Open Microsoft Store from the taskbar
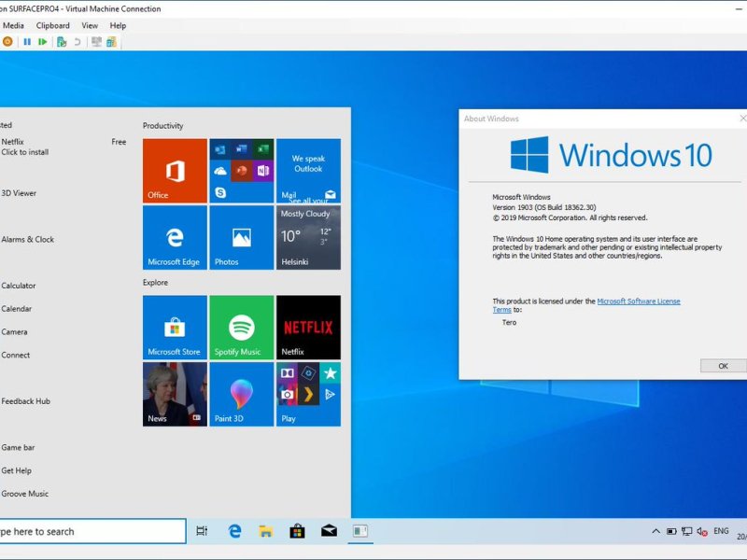Image resolution: width=747 pixels, height=560 pixels. coord(297,531)
